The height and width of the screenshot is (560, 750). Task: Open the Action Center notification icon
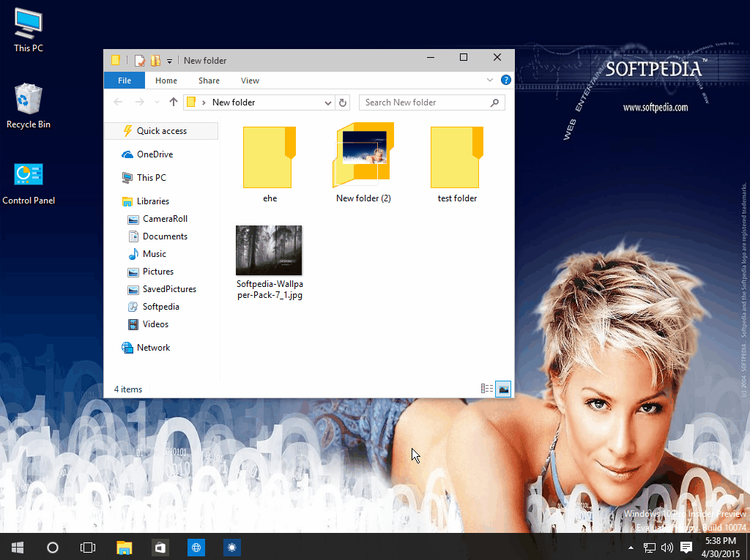click(686, 547)
